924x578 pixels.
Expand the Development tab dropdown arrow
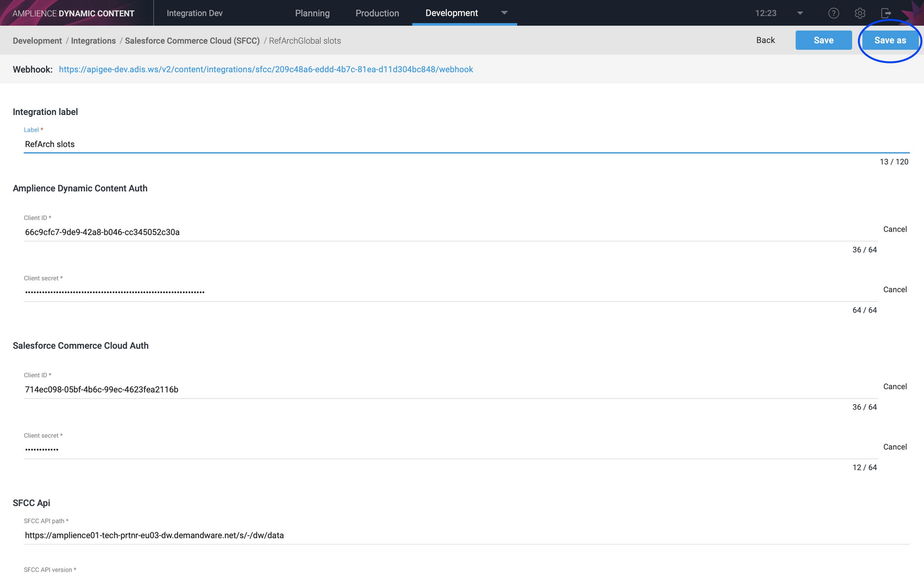click(x=504, y=13)
